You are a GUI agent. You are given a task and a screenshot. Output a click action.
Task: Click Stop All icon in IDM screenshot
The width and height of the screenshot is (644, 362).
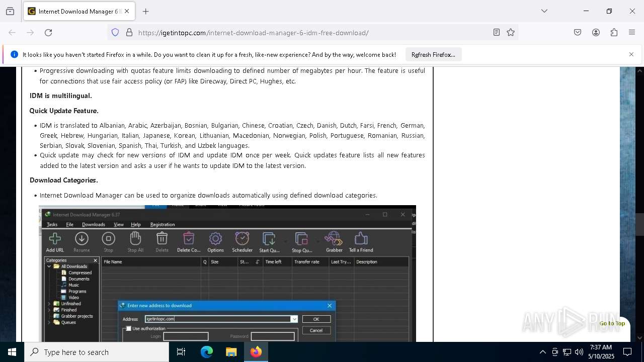(x=135, y=242)
